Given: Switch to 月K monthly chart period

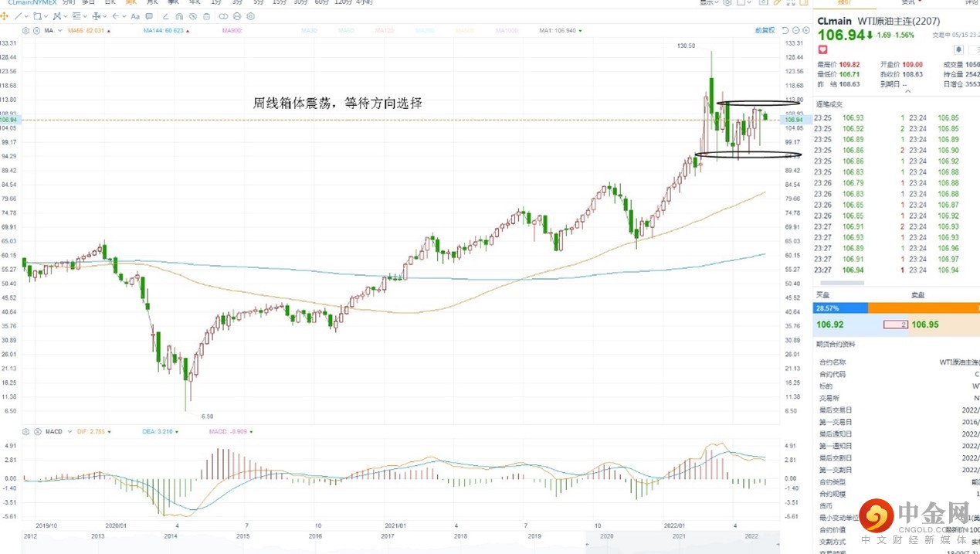Looking at the screenshot, I should pyautogui.click(x=152, y=2).
